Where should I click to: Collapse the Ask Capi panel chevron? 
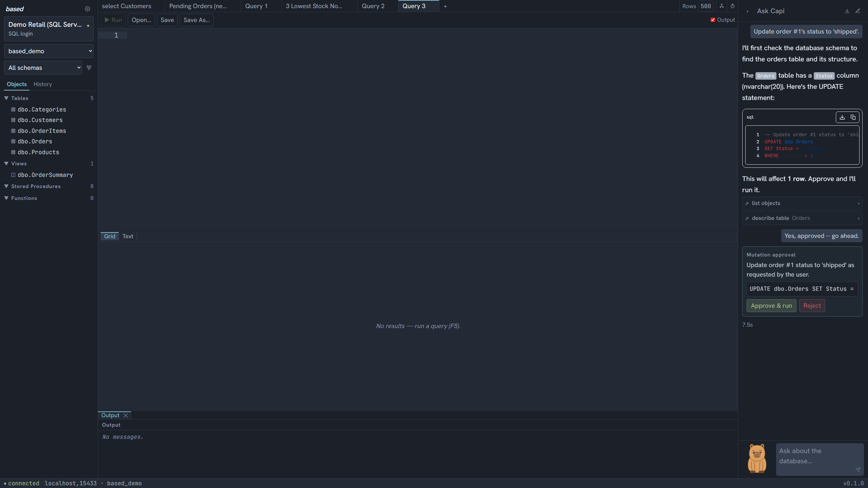[747, 11]
